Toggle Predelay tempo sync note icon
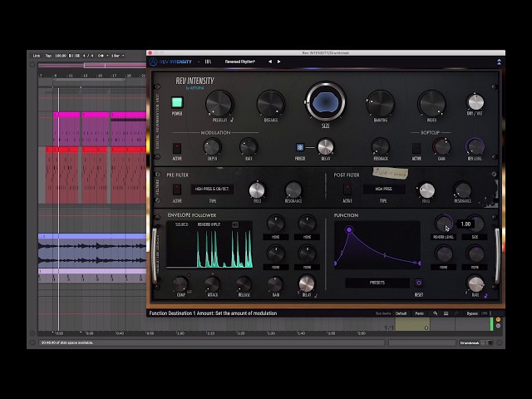Viewport: 532px width, 399px height. click(x=232, y=120)
